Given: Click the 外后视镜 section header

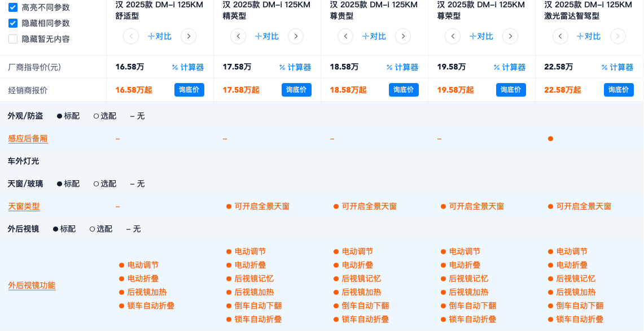Looking at the screenshot, I should click(x=23, y=229).
